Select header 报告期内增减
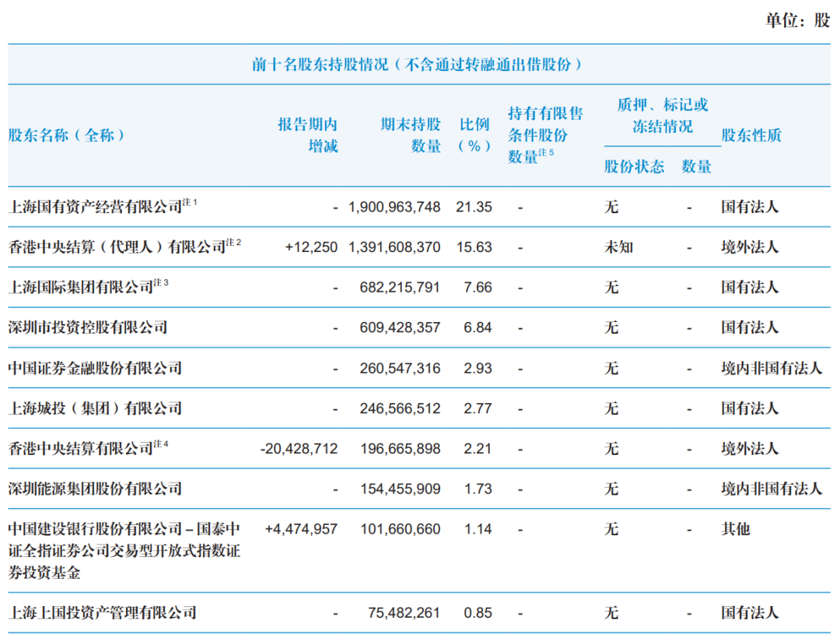Viewport: 840px width, 634px height. click(308, 135)
